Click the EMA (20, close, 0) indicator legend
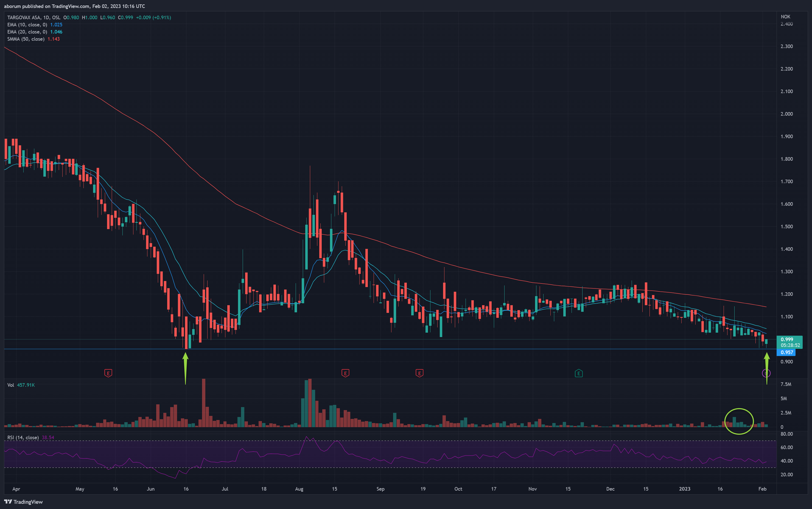The height and width of the screenshot is (509, 812). click(27, 32)
